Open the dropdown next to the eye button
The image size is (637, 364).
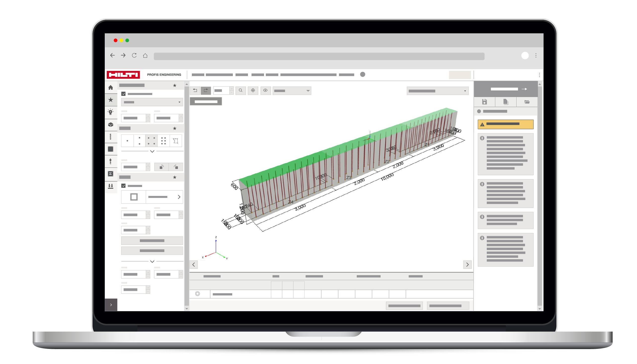[x=292, y=91]
